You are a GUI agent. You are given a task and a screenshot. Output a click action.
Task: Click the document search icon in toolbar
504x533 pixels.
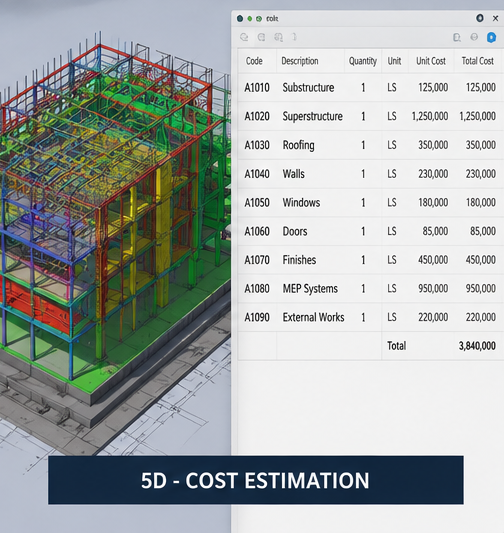[x=457, y=37]
